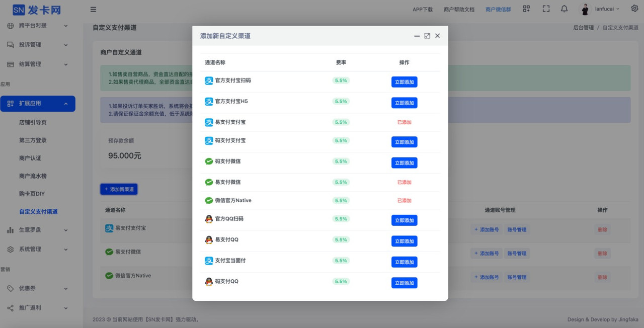Screen dimensions: 644x328
Task: Expand the 优惠券 chevron
Action: pos(66,289)
